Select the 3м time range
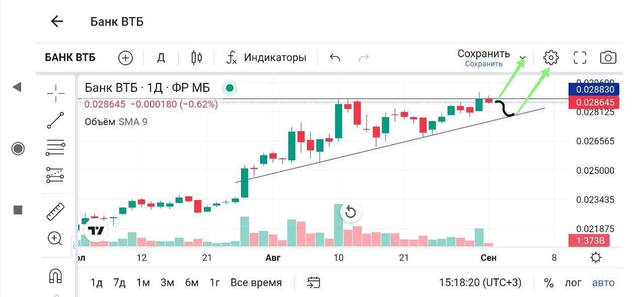Image resolution: width=644 pixels, height=297 pixels. pos(167,283)
